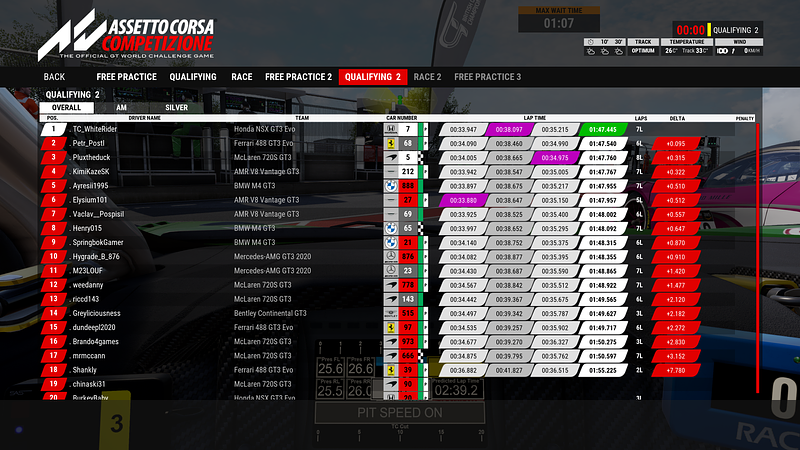Click the Lap Time column header
Viewport: 800px width, 450px height.
(x=535, y=118)
